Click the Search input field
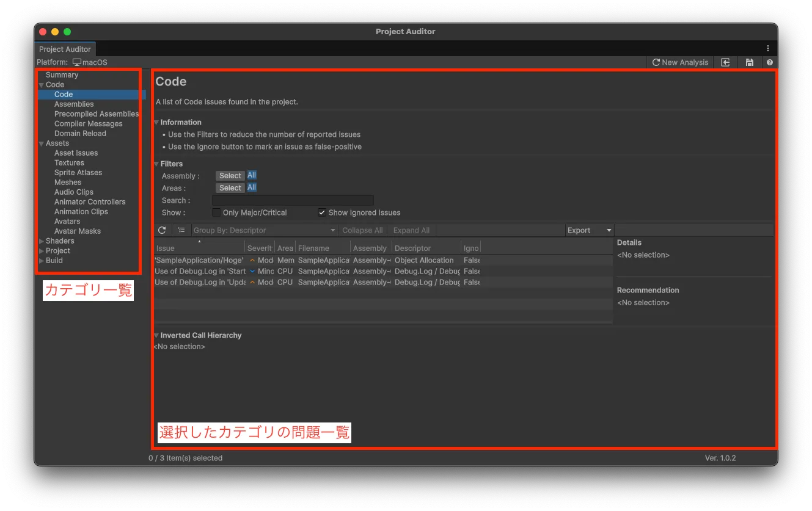This screenshot has height=511, width=812. [292, 200]
